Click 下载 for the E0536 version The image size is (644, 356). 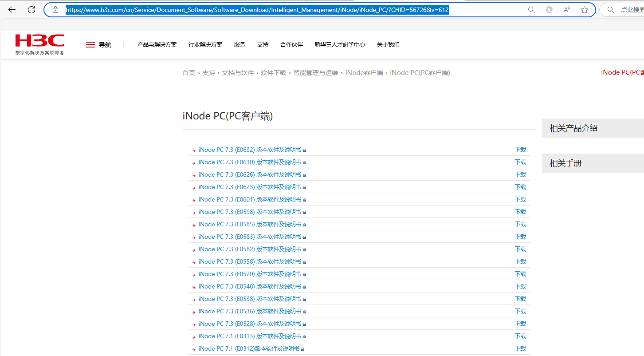pos(520,312)
